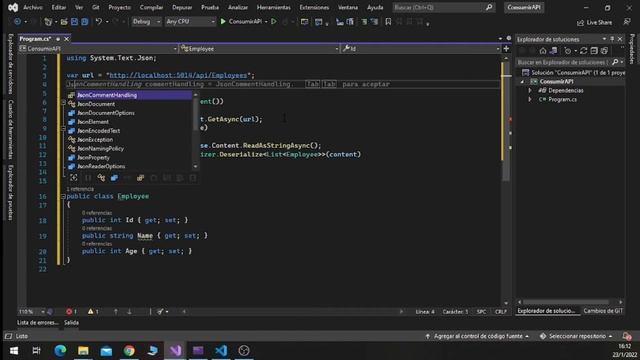Open the Depurar menu
This screenshot has height=360, width=640.
[182, 7]
